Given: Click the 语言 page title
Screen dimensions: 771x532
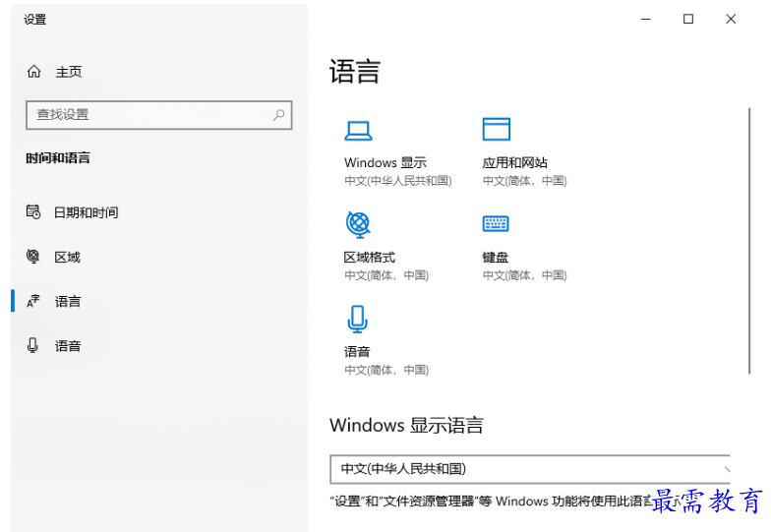Looking at the screenshot, I should (x=355, y=72).
